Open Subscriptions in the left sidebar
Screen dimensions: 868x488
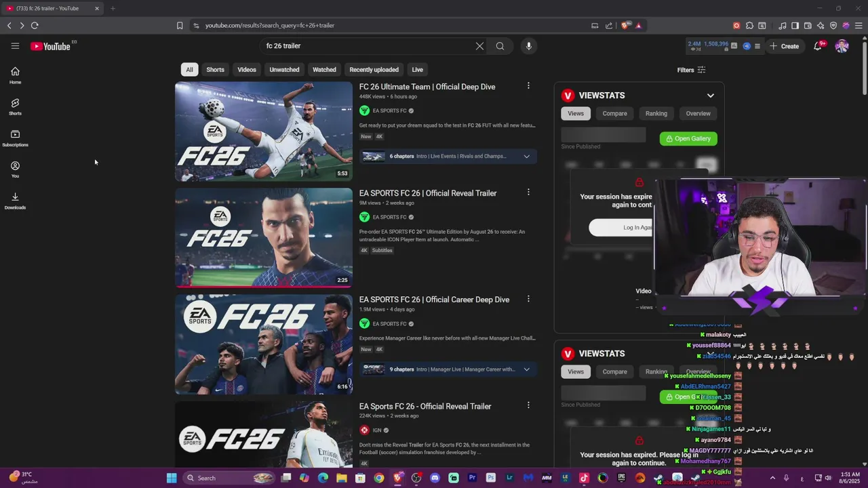pos(15,138)
